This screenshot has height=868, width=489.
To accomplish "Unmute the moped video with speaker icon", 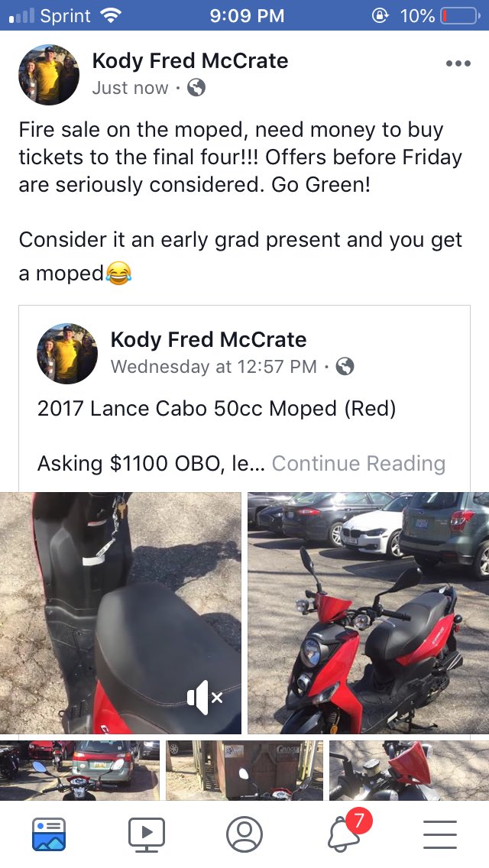I will (x=204, y=698).
